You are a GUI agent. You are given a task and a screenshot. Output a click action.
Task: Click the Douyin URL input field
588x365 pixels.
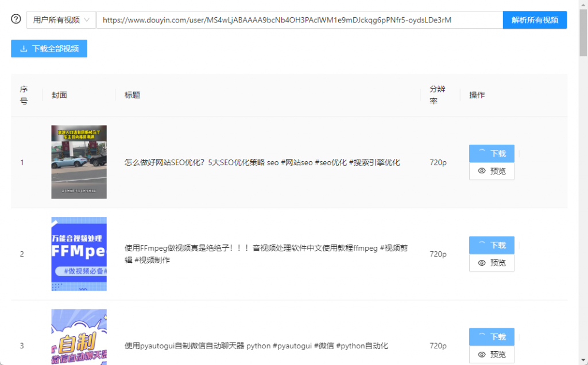click(x=299, y=20)
